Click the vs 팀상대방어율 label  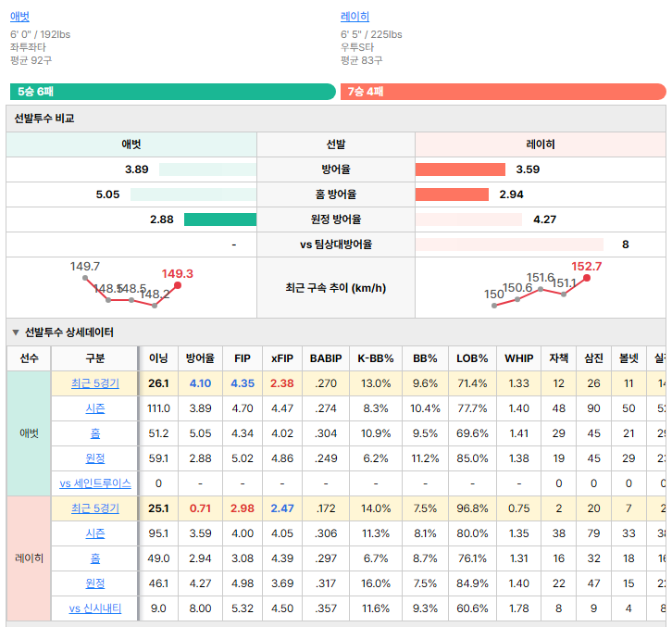click(x=336, y=245)
